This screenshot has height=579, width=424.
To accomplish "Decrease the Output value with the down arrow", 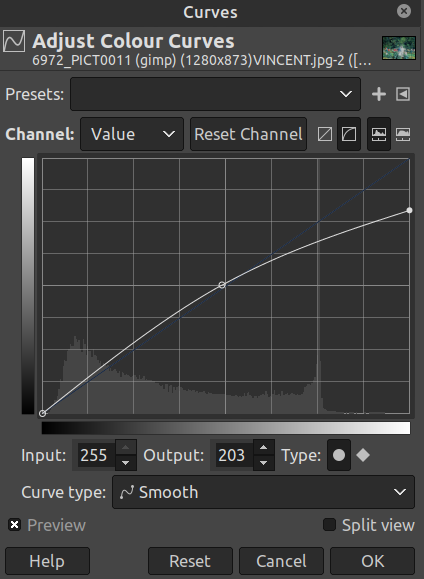I will point(263,463).
